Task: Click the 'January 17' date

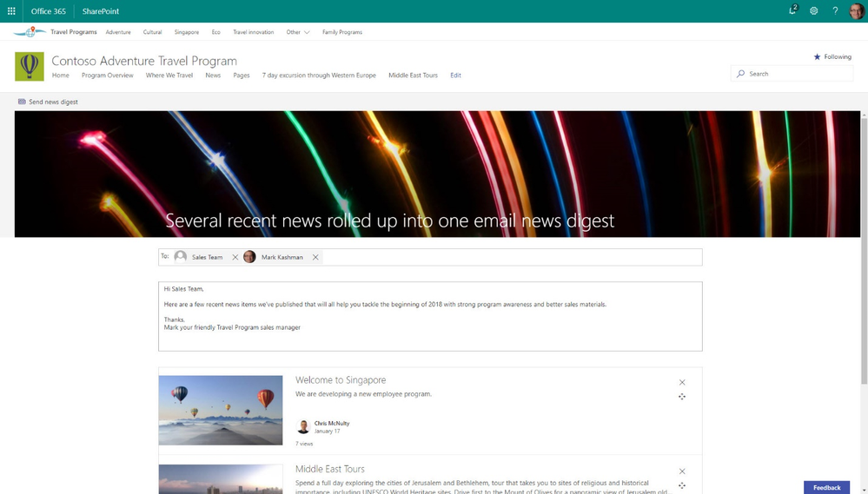Action: [x=328, y=431]
